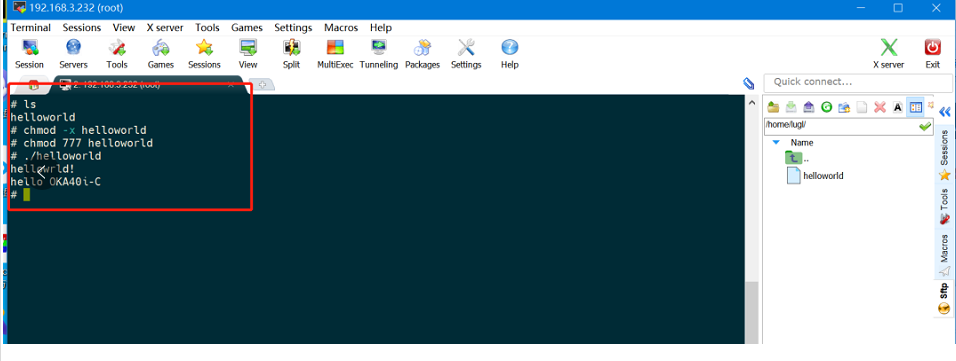Click the Tools toolbar icon

click(x=116, y=54)
